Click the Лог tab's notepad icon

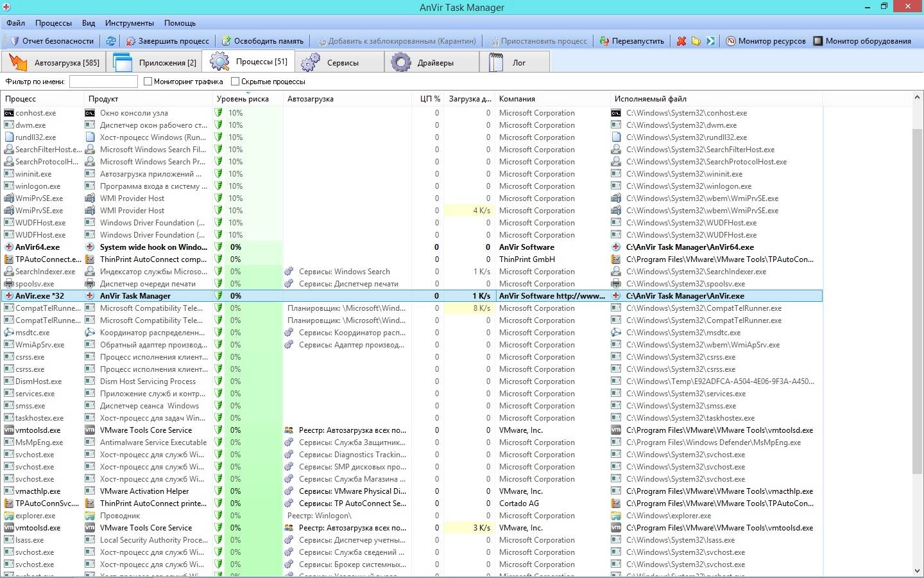click(495, 62)
